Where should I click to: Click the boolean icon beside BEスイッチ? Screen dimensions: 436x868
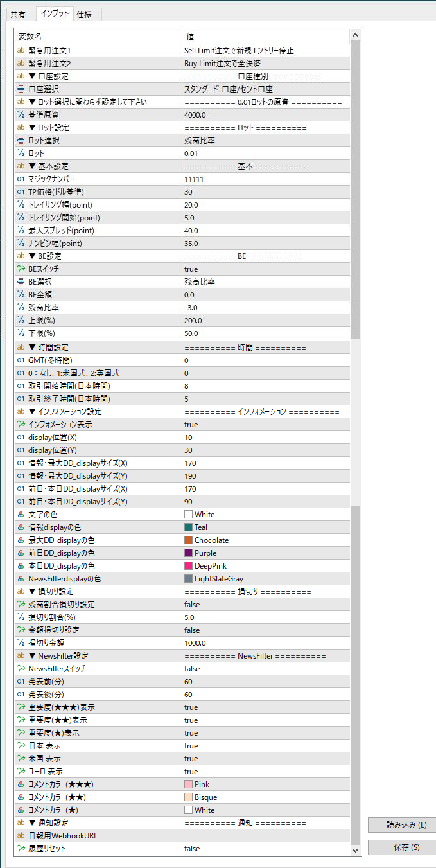click(x=21, y=269)
